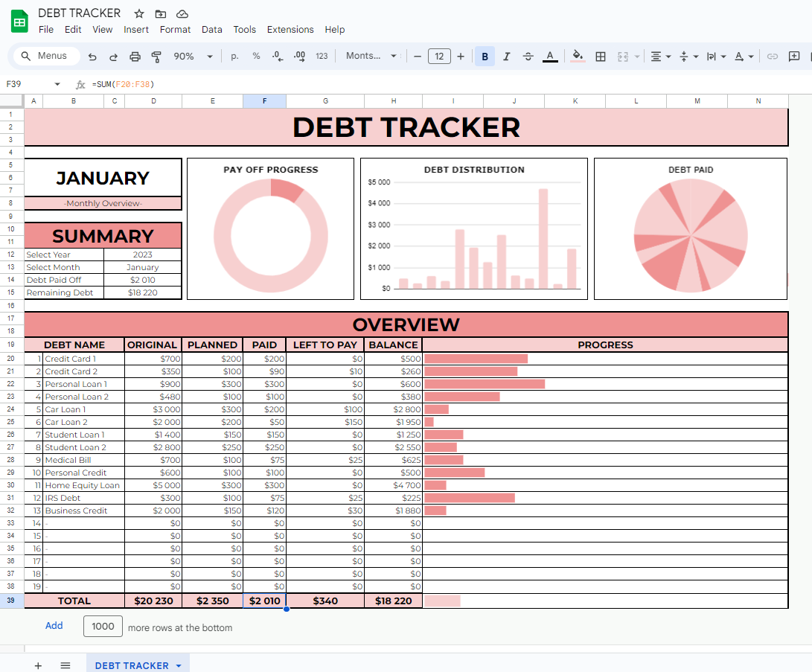Open text rotation dropdown

tap(744, 57)
